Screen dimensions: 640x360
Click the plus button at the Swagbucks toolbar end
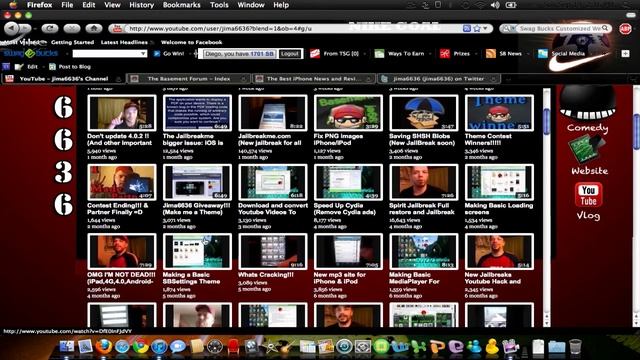(625, 53)
